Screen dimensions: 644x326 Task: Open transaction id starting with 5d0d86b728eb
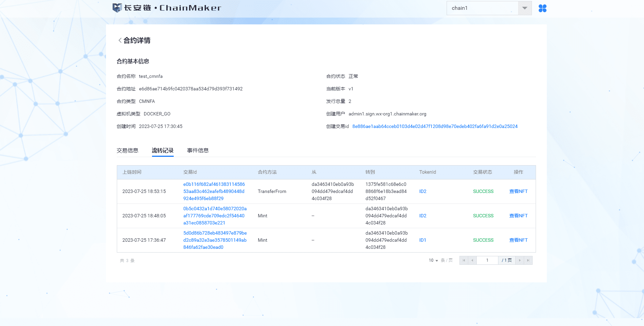pyautogui.click(x=215, y=240)
